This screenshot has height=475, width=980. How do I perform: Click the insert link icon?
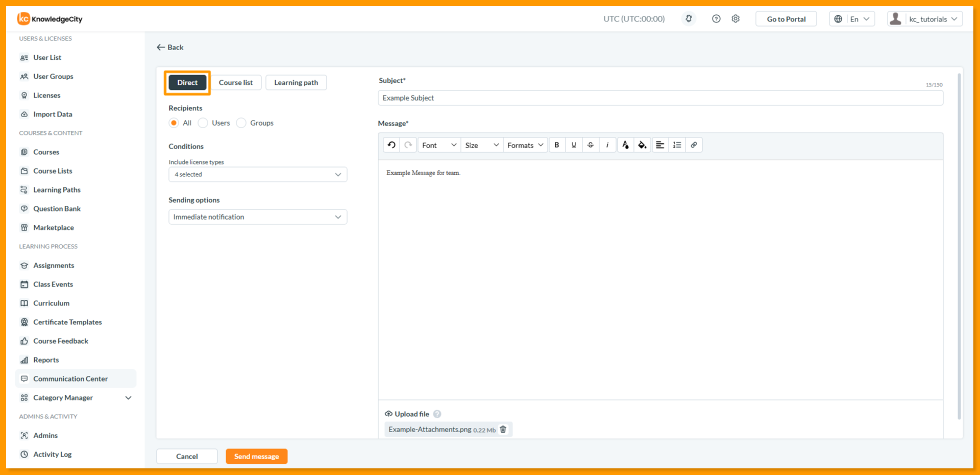click(694, 145)
